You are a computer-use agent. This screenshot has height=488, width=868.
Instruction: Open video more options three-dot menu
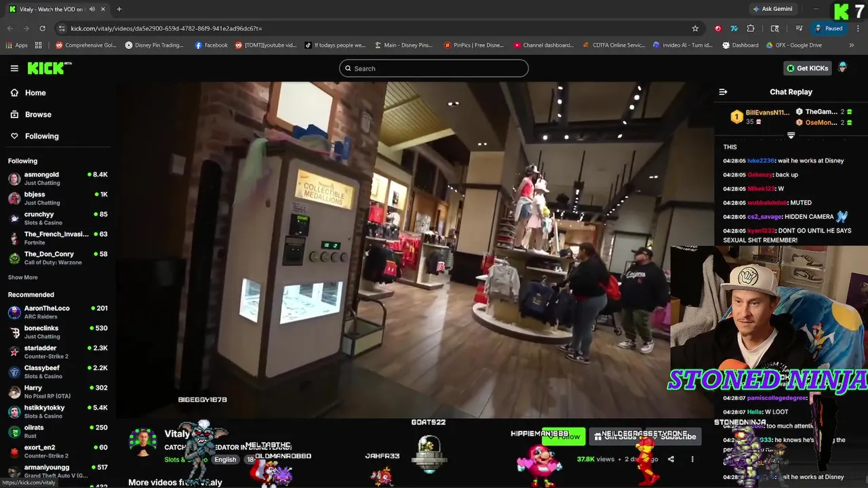click(x=692, y=459)
